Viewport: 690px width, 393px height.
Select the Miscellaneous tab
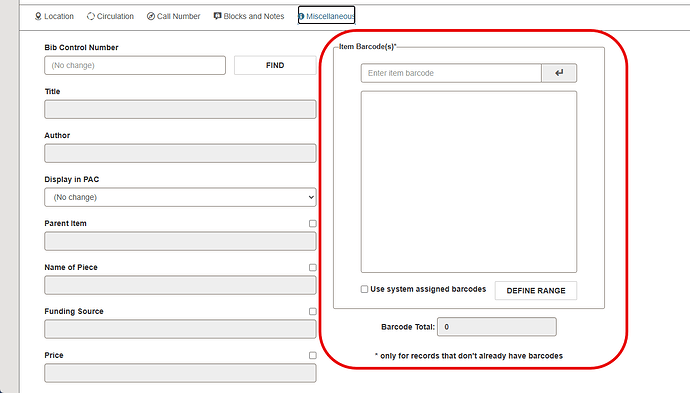point(327,16)
